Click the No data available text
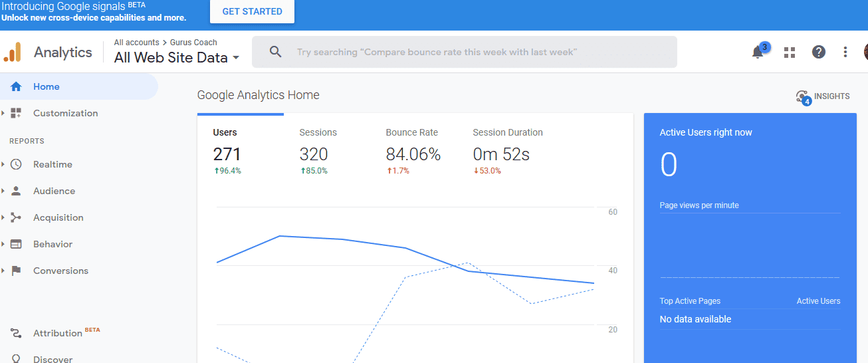This screenshot has height=363, width=868. (x=695, y=319)
